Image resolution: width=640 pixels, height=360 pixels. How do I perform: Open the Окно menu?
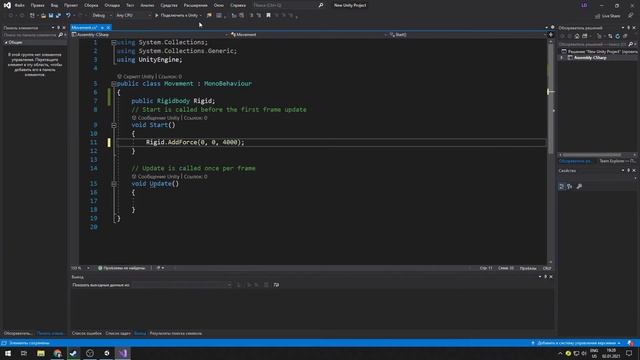[219, 5]
